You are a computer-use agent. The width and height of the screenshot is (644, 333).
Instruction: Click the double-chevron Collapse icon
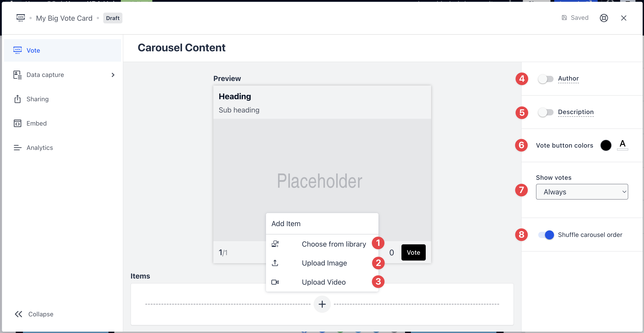click(18, 314)
